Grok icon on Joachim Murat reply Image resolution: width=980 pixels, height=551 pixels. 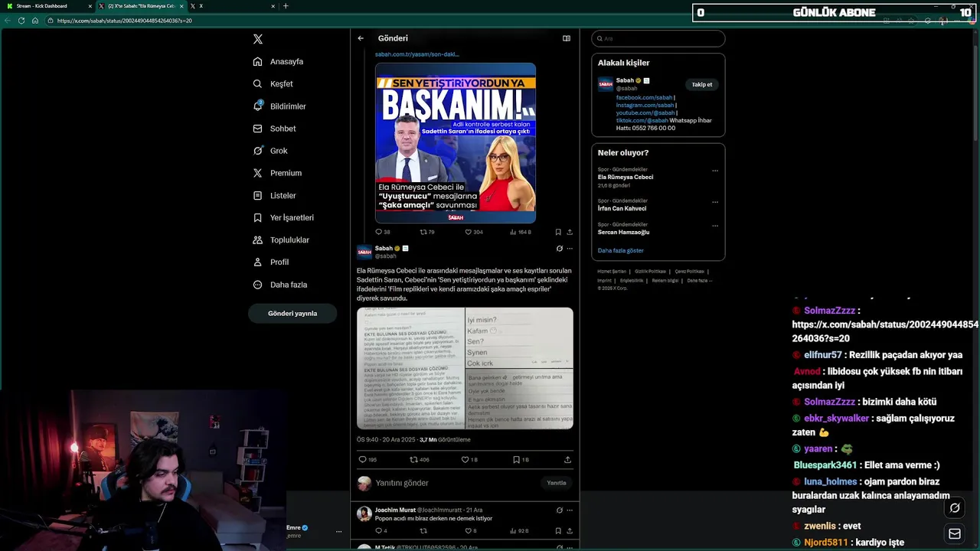click(560, 510)
